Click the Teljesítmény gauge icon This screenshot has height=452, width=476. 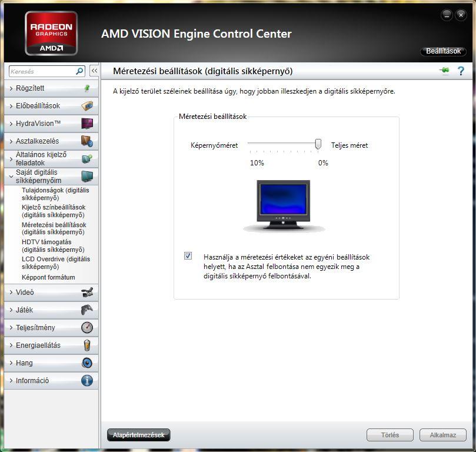87,328
